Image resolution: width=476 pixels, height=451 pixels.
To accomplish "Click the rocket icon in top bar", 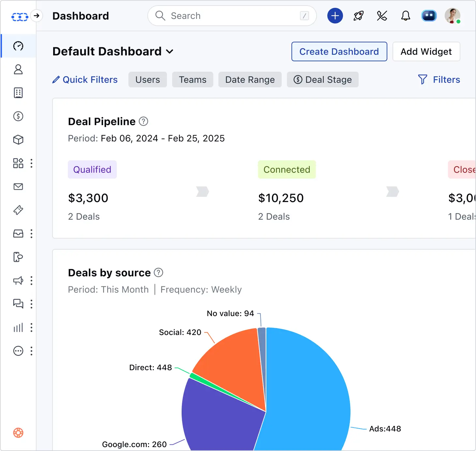I will (x=358, y=15).
